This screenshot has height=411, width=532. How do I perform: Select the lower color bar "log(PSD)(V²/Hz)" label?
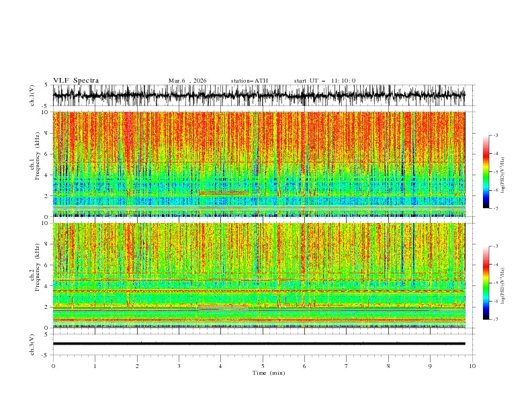click(x=502, y=286)
